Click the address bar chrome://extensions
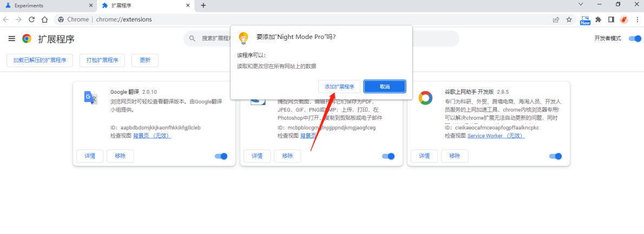Screen dimensions: 644x234 tap(124, 19)
